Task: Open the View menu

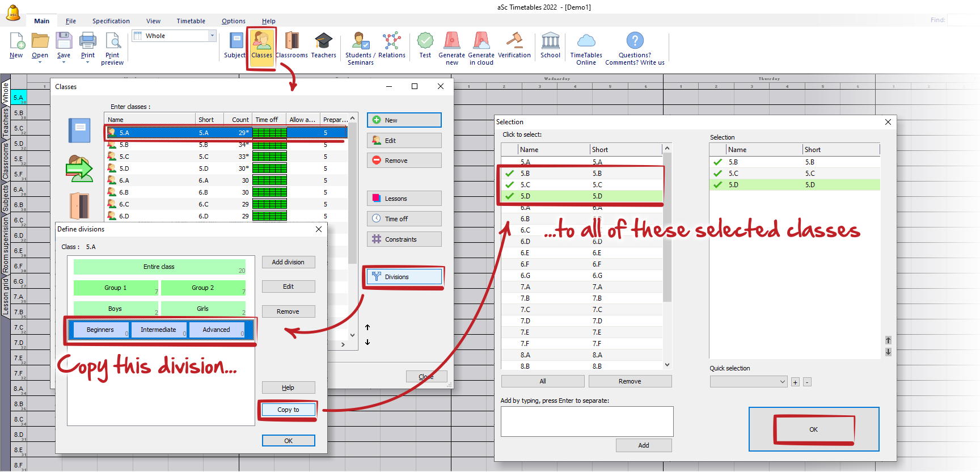Action: (x=153, y=21)
